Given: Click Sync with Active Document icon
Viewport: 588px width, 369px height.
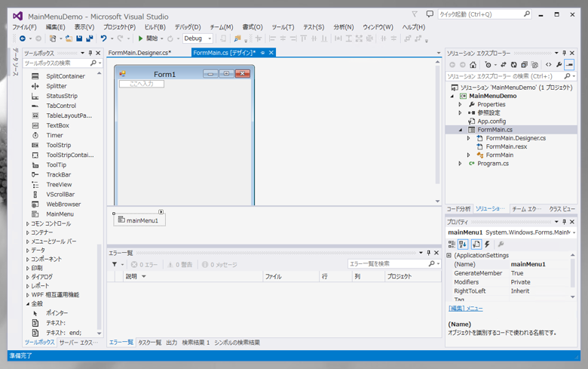Looking at the screenshot, I should 504,65.
